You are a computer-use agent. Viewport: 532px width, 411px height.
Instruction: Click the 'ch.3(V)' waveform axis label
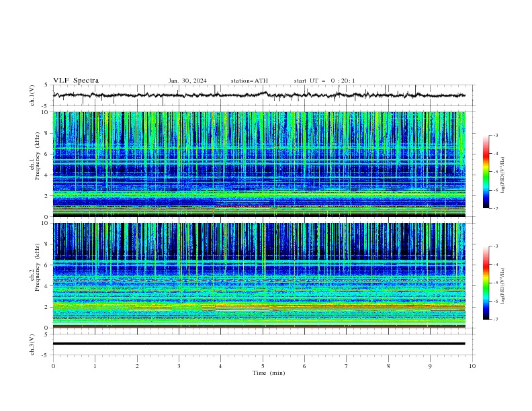click(32, 345)
